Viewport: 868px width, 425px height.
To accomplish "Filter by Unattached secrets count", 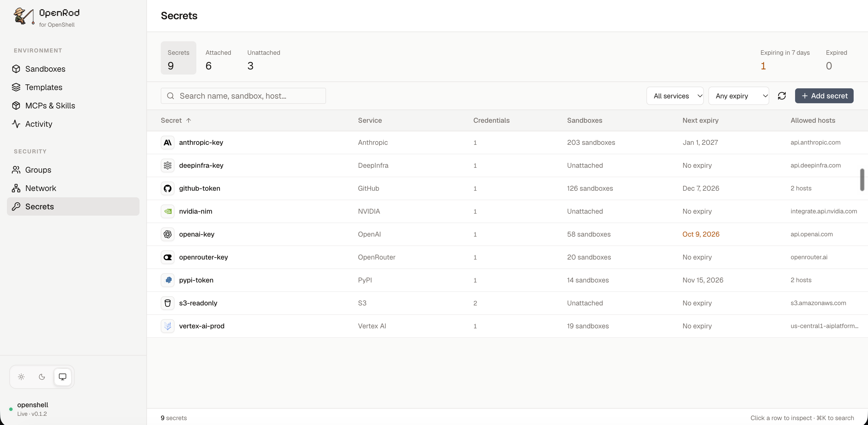I will click(x=263, y=58).
